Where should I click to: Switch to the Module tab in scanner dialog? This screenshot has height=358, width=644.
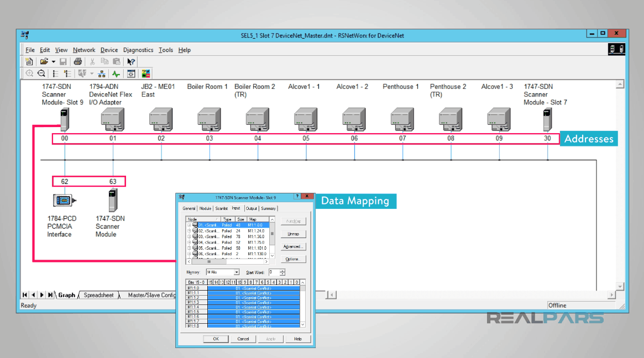(x=205, y=209)
